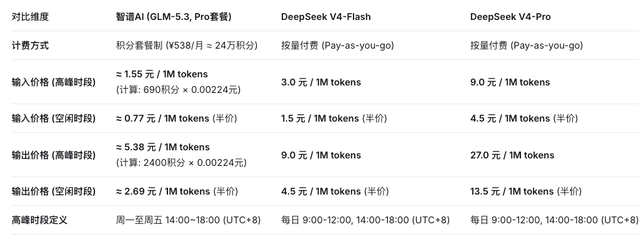Select the 对比维度 header cell

click(31, 17)
